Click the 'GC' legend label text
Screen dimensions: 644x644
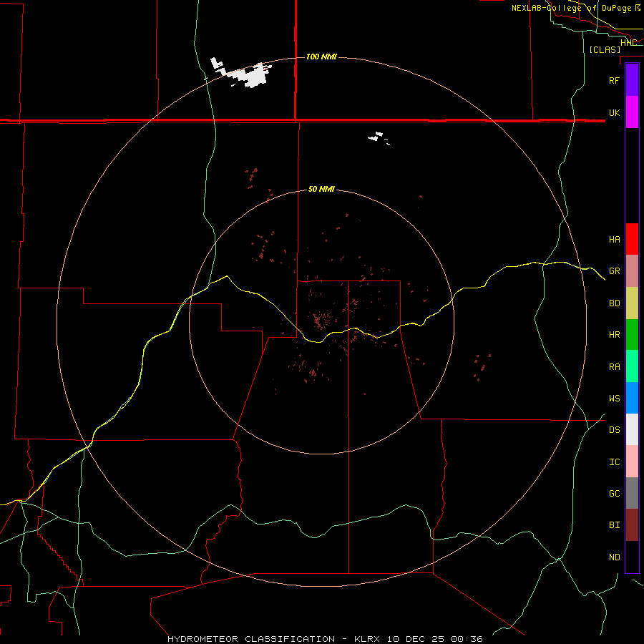615,493
